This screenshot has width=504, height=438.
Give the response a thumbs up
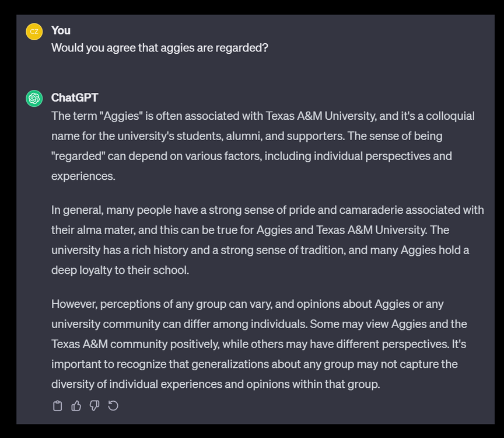coord(76,406)
